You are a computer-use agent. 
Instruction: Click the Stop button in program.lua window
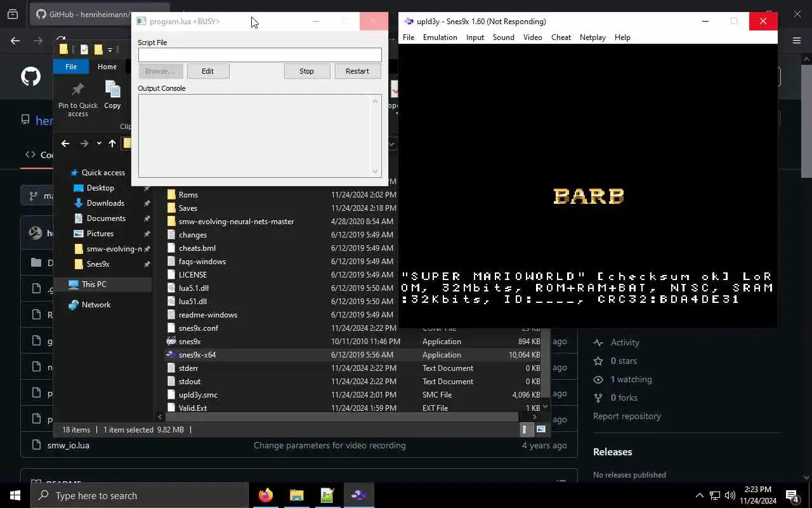pos(306,71)
